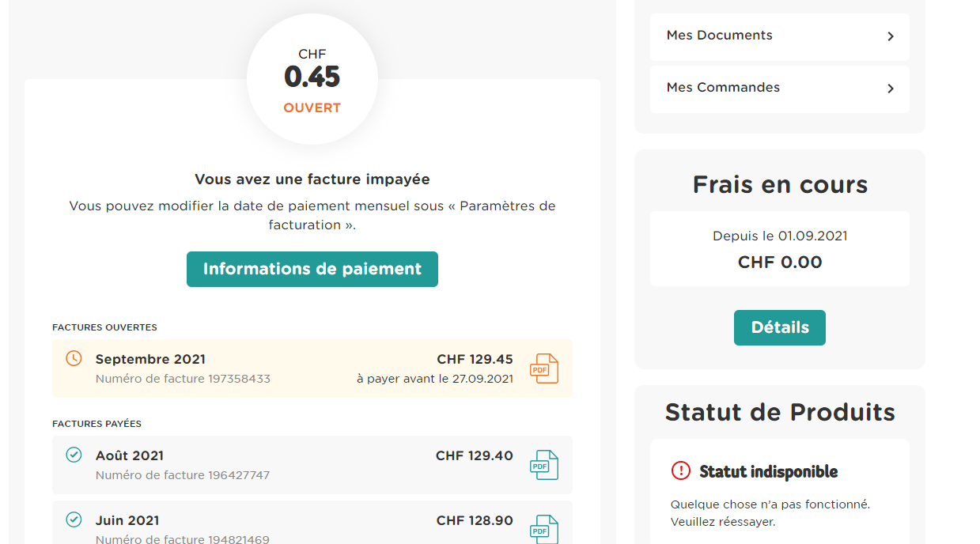980x544 pixels.
Task: Click the green checkmark beside Août 2021
Action: click(x=74, y=455)
